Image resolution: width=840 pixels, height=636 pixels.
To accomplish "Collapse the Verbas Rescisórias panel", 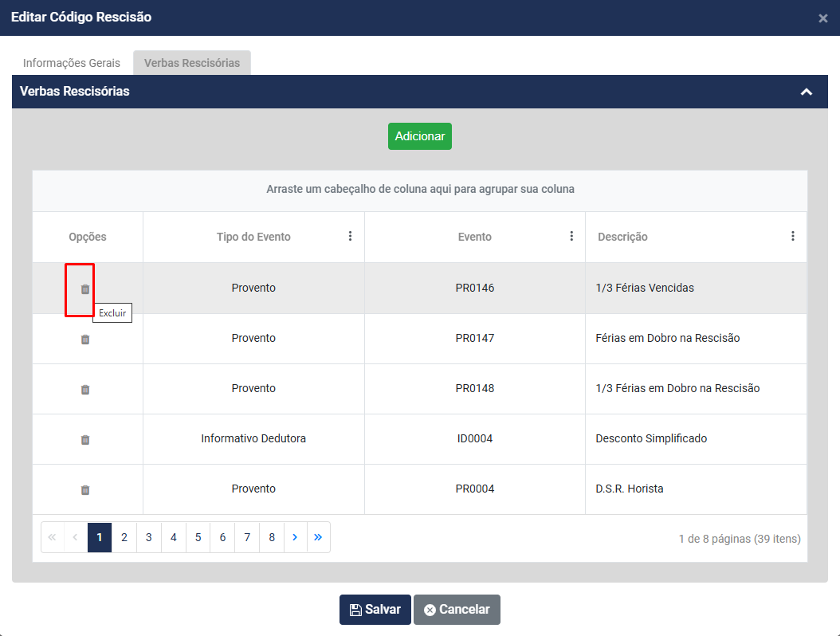I will (x=807, y=92).
